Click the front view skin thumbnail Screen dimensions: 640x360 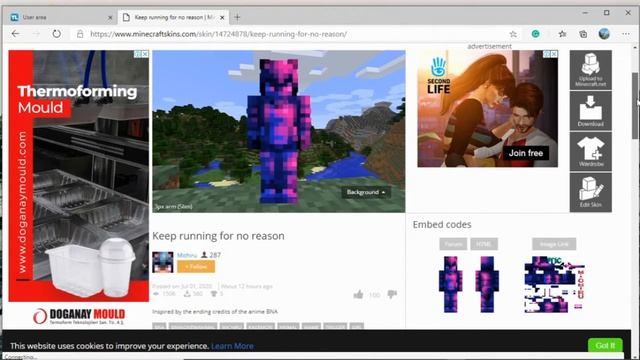(451, 284)
